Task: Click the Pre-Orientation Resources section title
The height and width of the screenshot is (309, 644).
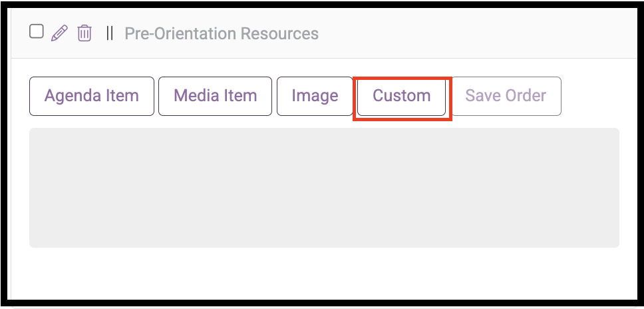Action: (x=222, y=33)
